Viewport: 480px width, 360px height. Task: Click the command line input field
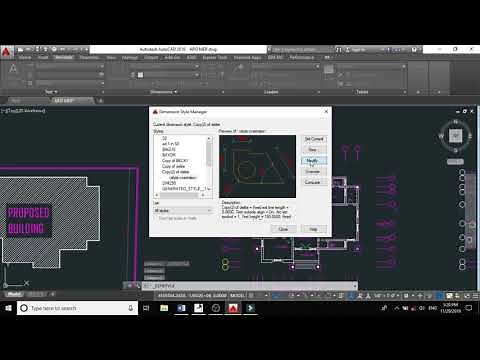tap(250, 286)
